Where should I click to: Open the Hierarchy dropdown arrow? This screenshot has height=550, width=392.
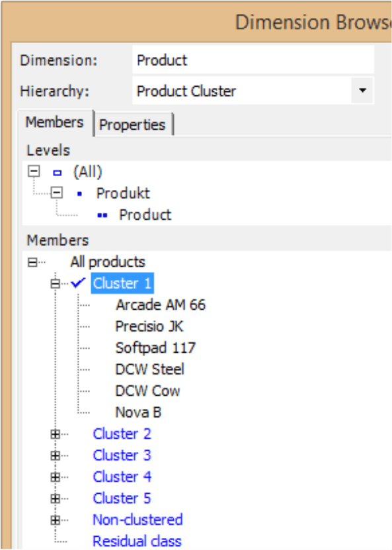pyautogui.click(x=362, y=91)
